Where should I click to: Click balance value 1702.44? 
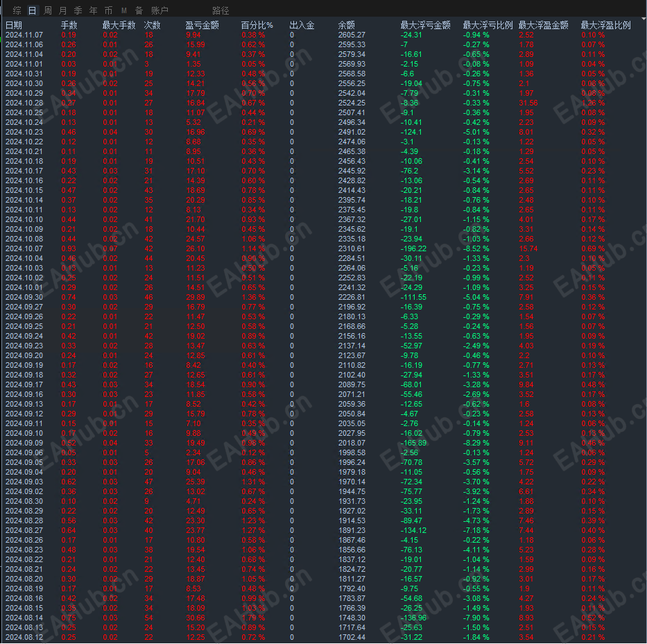(352, 637)
